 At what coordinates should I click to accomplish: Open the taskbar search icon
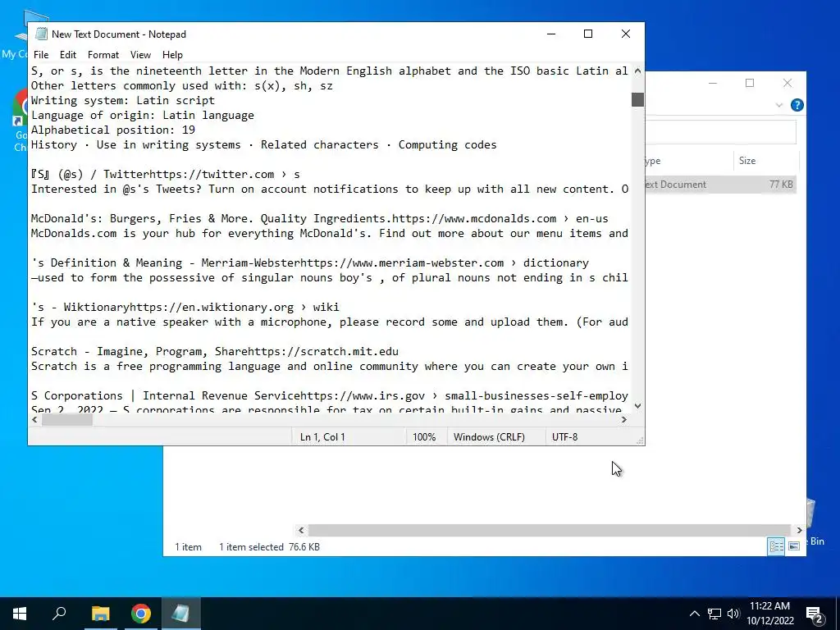[x=59, y=614]
